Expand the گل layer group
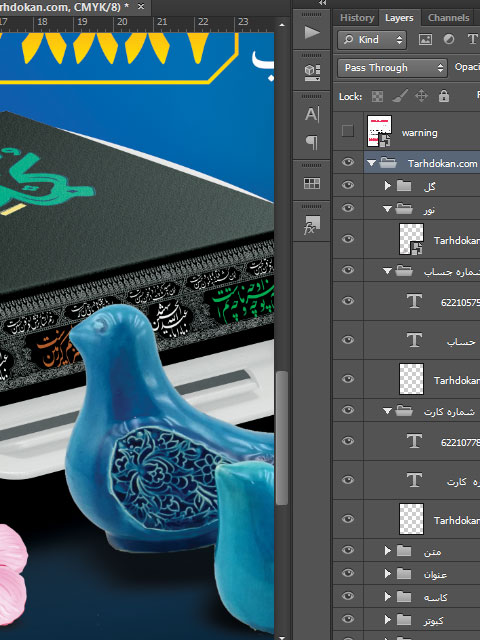The image size is (480, 640). point(387,186)
